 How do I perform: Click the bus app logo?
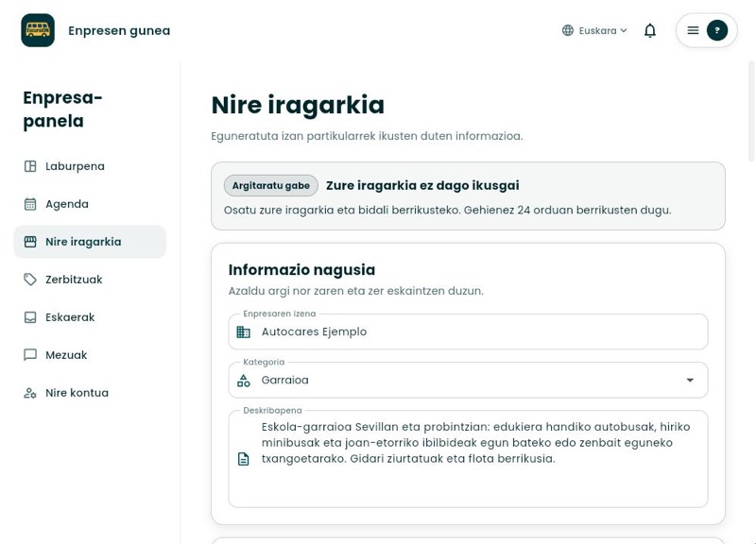click(38, 30)
